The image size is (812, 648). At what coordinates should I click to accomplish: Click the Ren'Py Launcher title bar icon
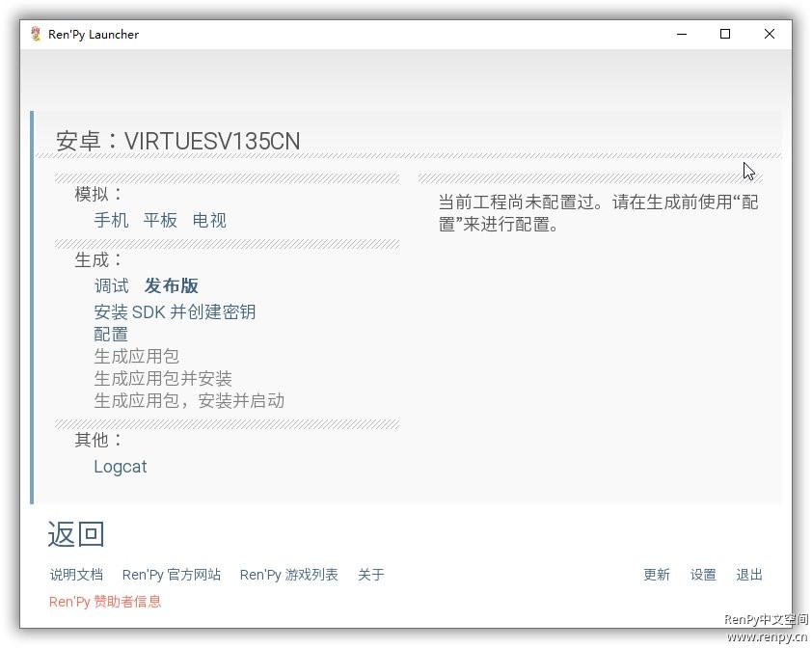coord(36,34)
